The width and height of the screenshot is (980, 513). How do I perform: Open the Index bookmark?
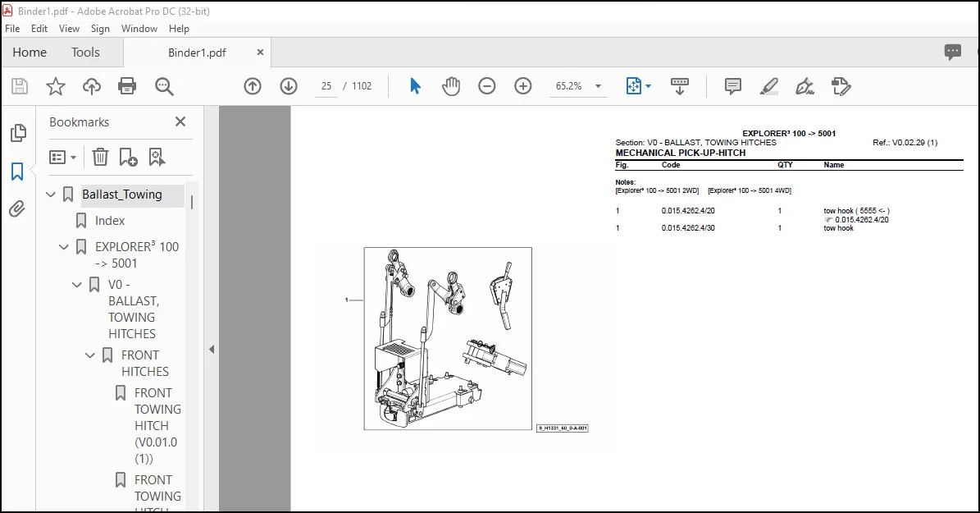tap(109, 221)
